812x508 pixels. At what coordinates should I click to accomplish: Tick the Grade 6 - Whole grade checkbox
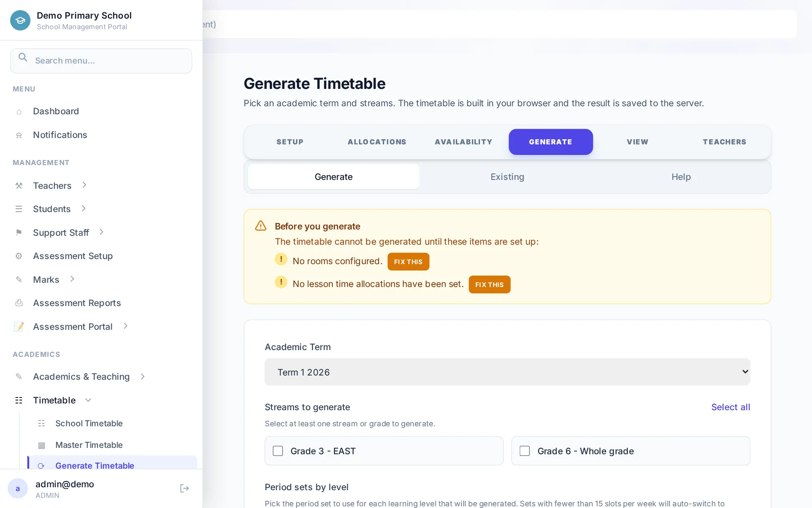(525, 451)
